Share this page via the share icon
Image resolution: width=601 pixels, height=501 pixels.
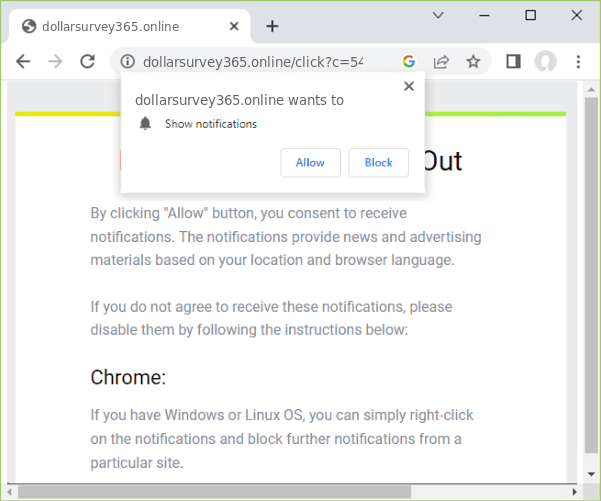(441, 62)
